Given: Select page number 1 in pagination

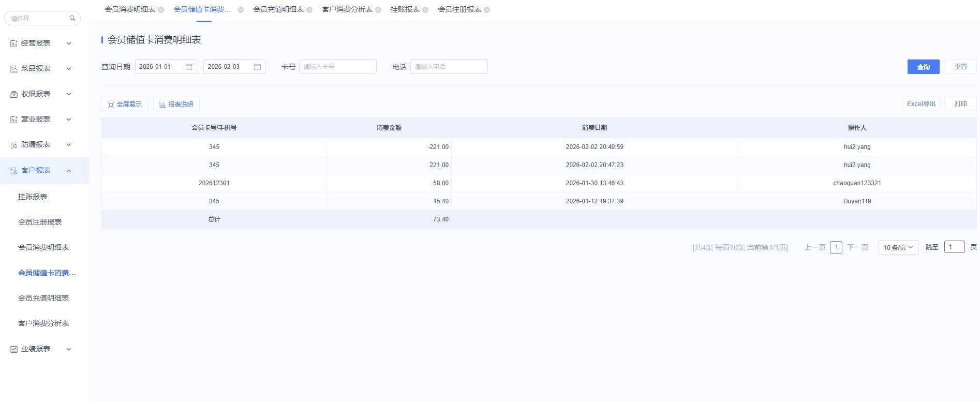Looking at the screenshot, I should click(836, 247).
